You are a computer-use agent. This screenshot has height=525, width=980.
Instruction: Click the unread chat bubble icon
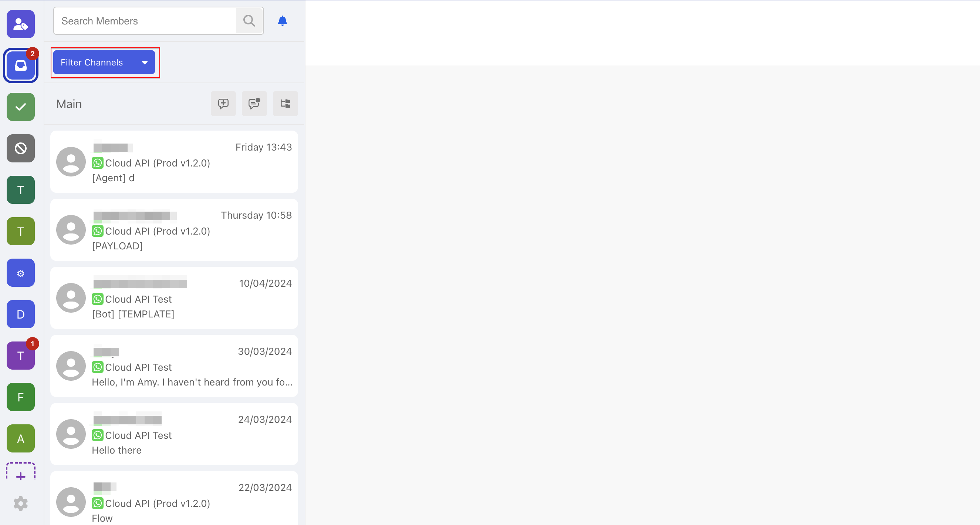254,104
